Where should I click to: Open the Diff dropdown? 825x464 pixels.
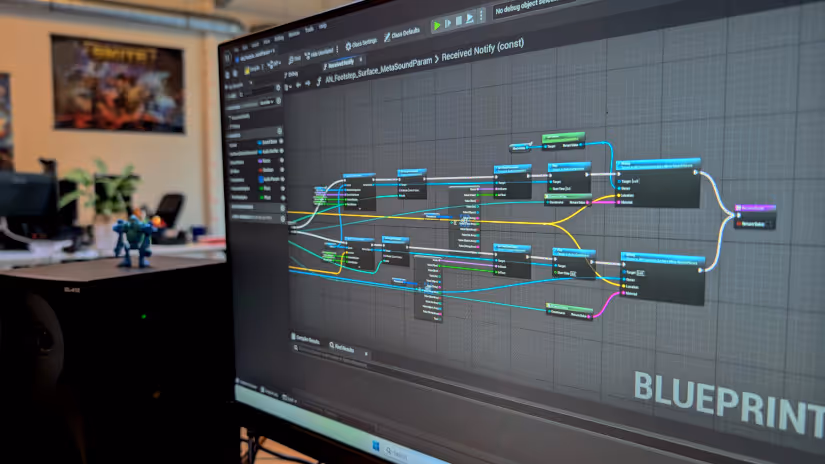274,64
